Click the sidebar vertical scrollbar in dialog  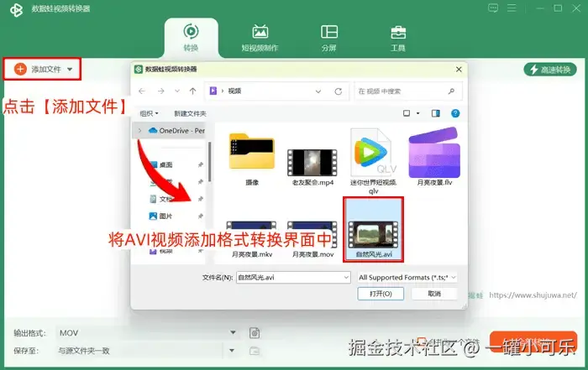(x=209, y=162)
